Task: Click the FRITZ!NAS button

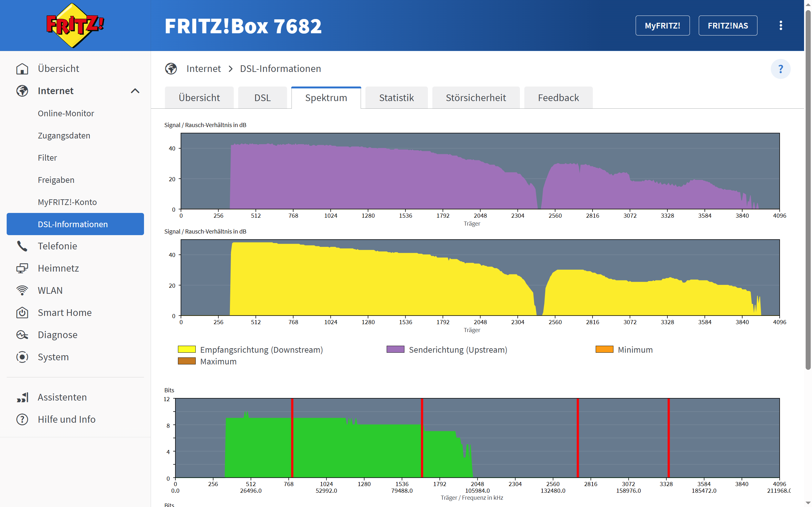Action: click(727, 25)
